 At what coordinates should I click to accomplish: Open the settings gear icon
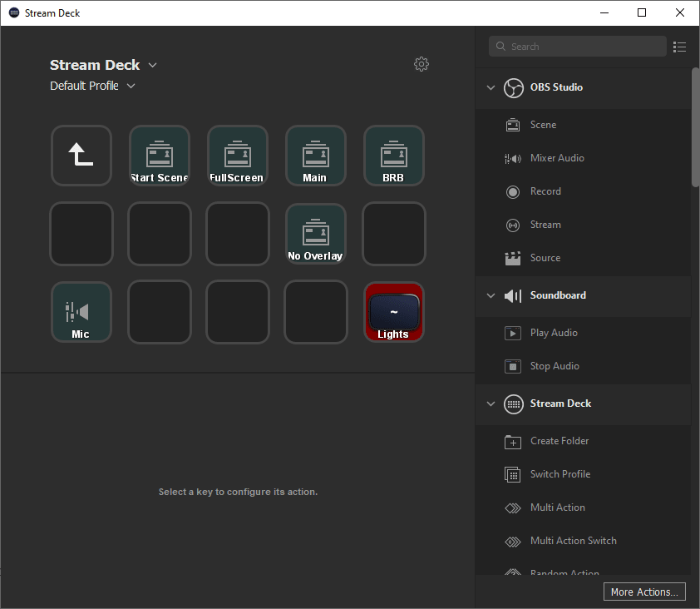pyautogui.click(x=421, y=64)
